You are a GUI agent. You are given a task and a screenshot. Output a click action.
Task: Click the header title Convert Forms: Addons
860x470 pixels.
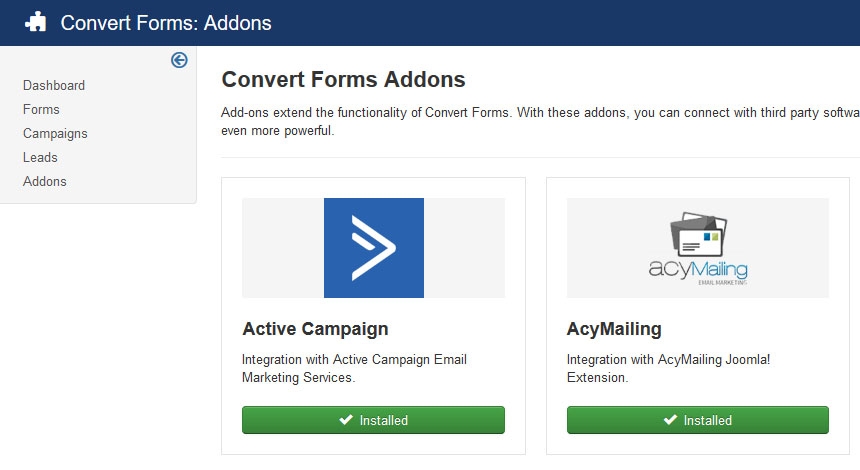pyautogui.click(x=166, y=23)
